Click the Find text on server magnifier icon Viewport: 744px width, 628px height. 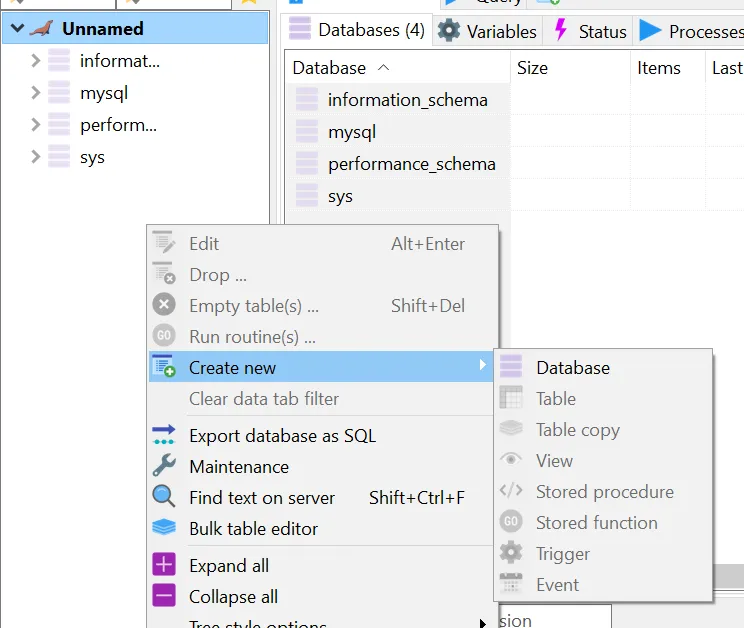click(164, 497)
